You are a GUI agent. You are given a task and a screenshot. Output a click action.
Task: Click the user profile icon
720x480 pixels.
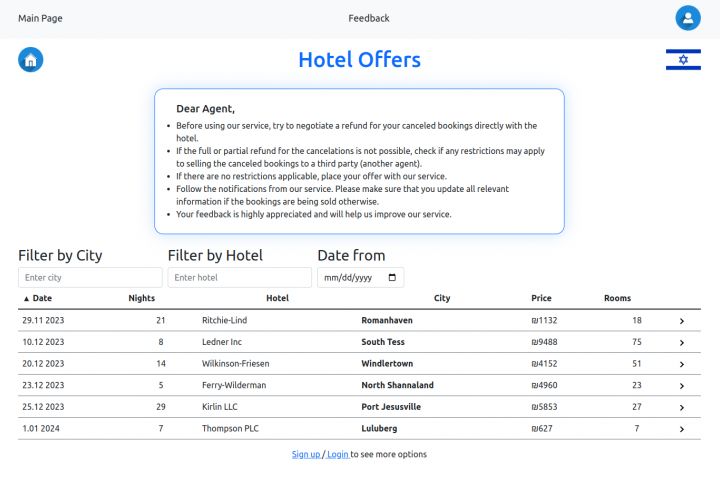[688, 18]
